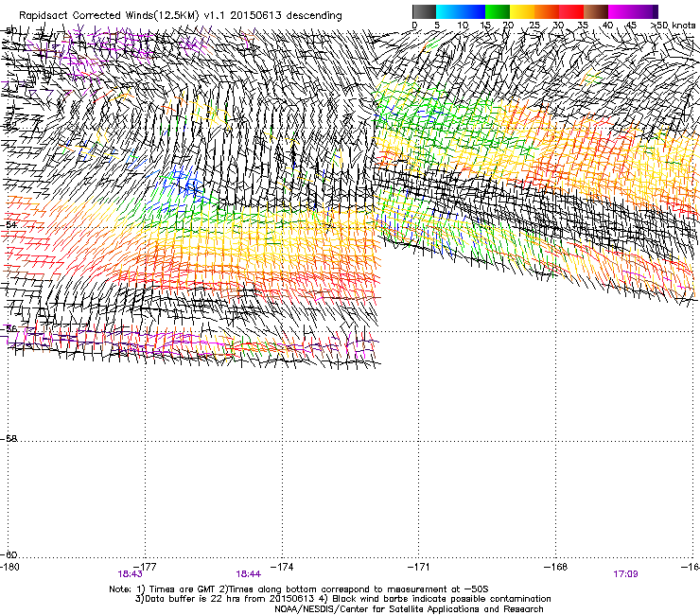Click the purple time stamp 18:43

(x=130, y=574)
